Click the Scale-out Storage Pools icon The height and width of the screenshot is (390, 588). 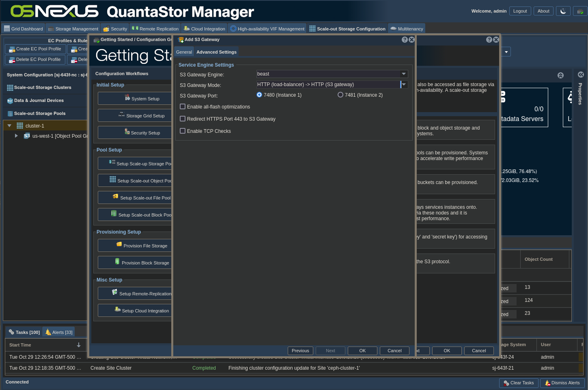tap(10, 114)
